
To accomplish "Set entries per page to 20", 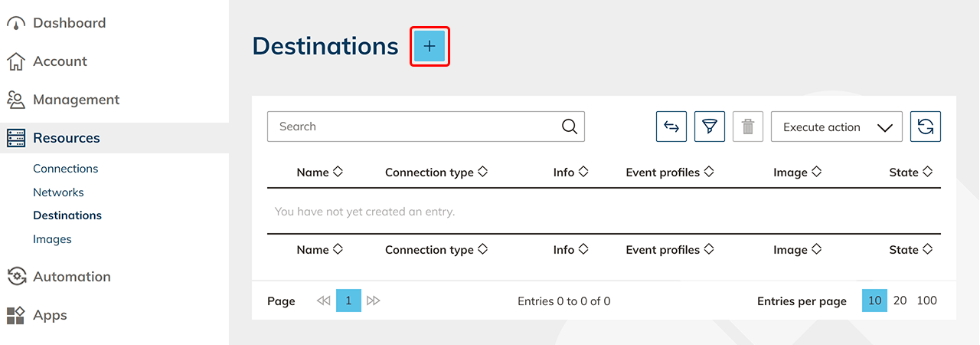I will coord(900,301).
